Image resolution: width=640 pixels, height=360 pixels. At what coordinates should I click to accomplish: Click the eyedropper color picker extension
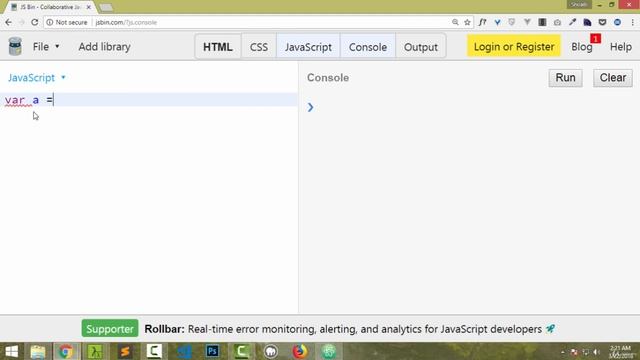pos(572,22)
